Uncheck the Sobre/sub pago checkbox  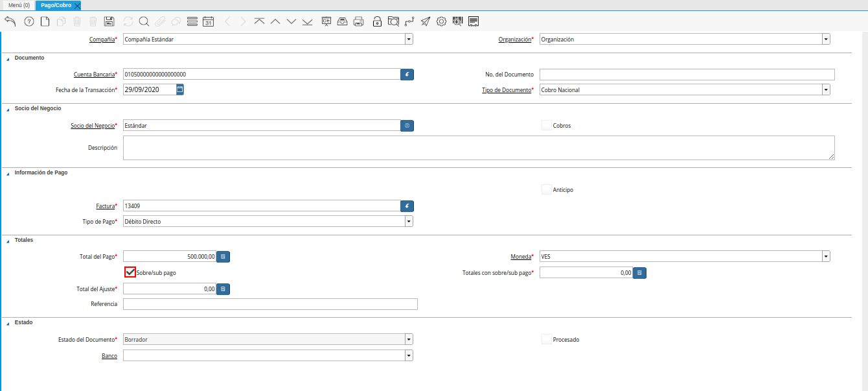[129, 272]
